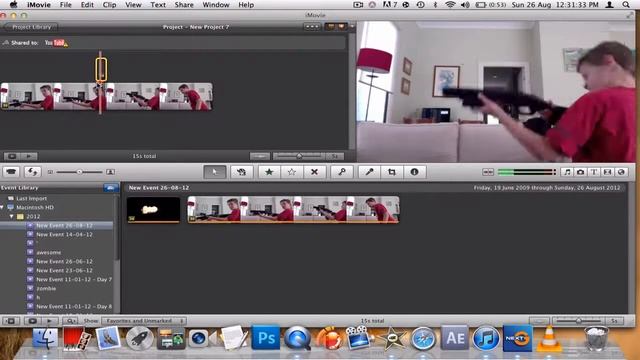The image size is (640, 360).
Task: Play event clips from beginning
Action: point(49,321)
